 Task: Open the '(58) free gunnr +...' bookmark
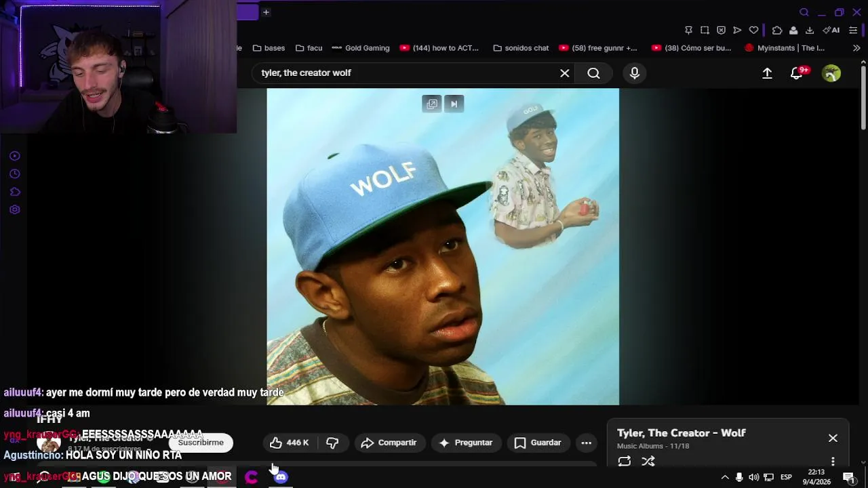(x=598, y=48)
